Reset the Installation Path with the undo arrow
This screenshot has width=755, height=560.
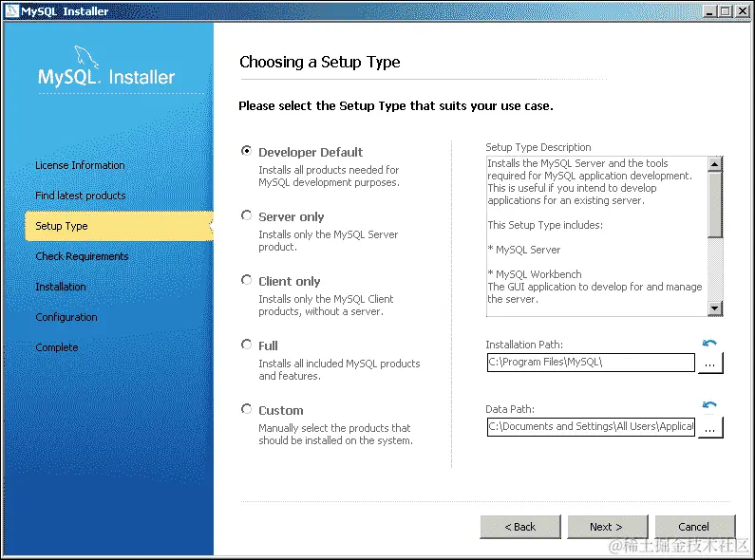[709, 343]
